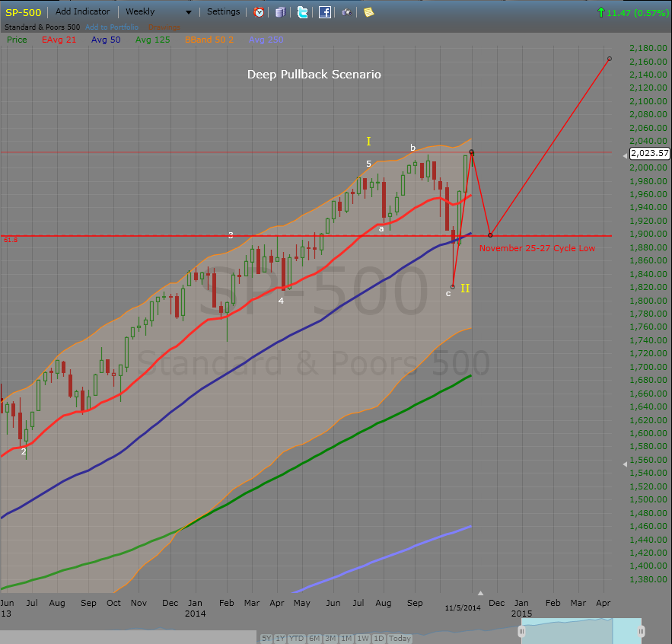The image size is (672, 644).
Task: Share chart via Twitter icon
Action: pyautogui.click(x=303, y=12)
